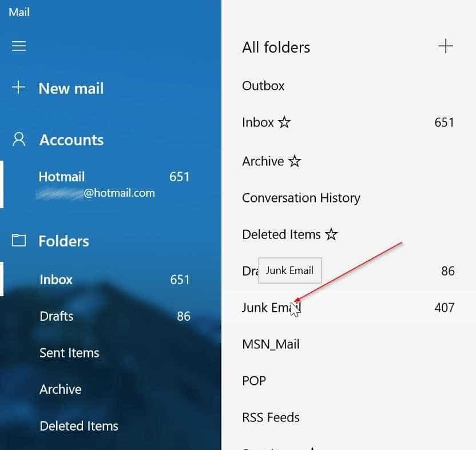Click the Folders folder icon

[x=18, y=240]
